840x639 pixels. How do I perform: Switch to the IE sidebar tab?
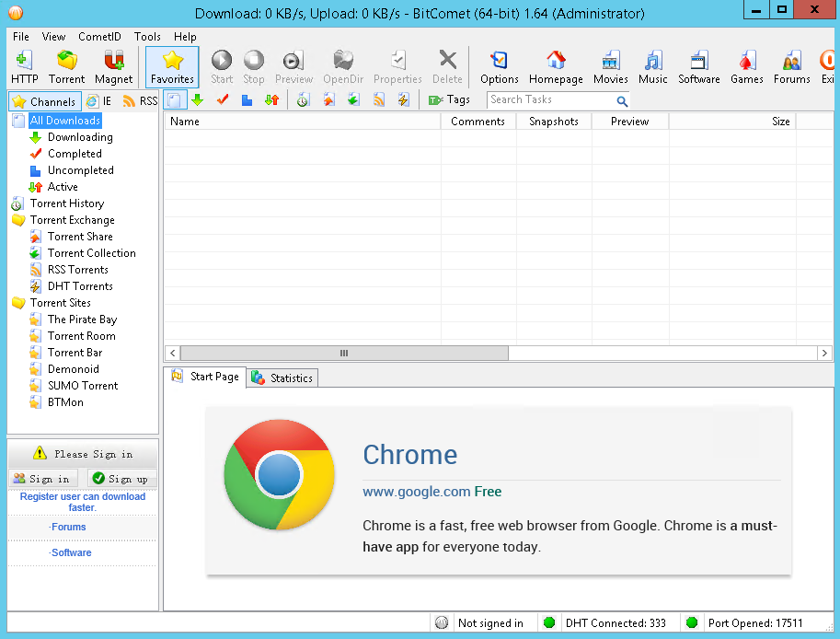pyautogui.click(x=99, y=101)
